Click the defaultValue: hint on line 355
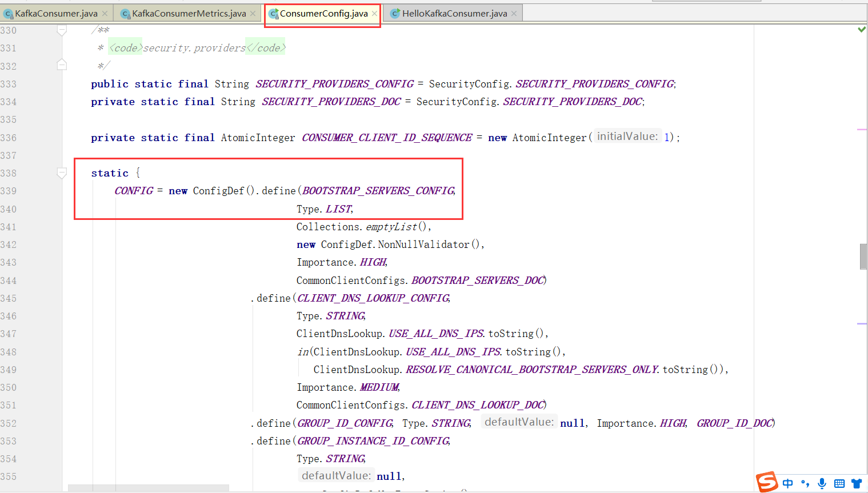This screenshot has height=493, width=868. point(336,475)
